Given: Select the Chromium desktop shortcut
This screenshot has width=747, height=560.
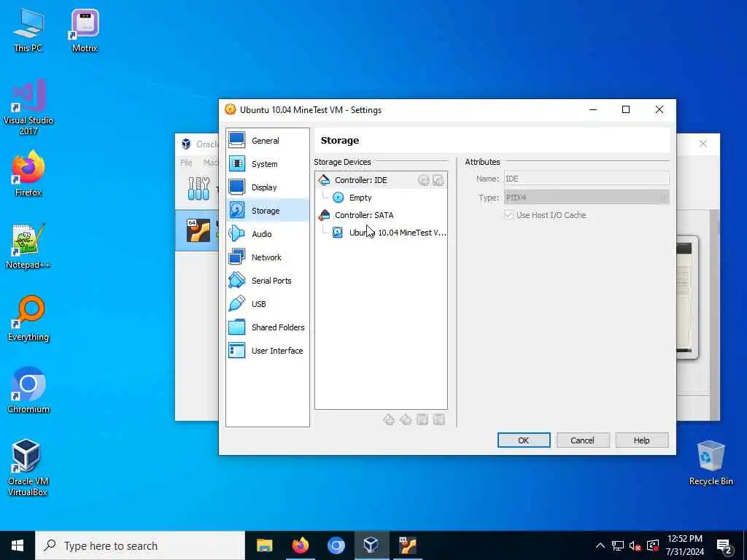Looking at the screenshot, I should click(28, 391).
